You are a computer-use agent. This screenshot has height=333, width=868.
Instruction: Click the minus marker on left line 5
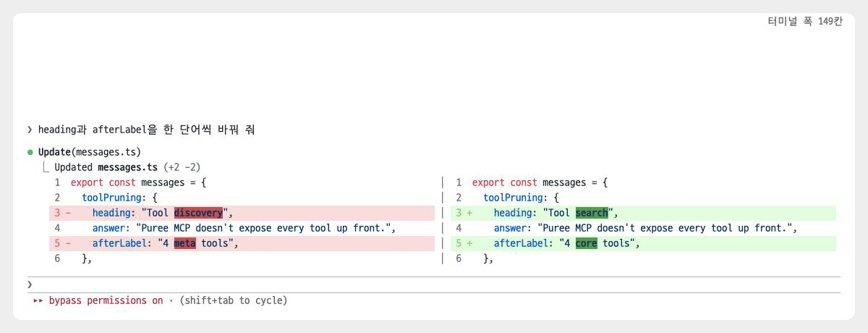pyautogui.click(x=68, y=243)
